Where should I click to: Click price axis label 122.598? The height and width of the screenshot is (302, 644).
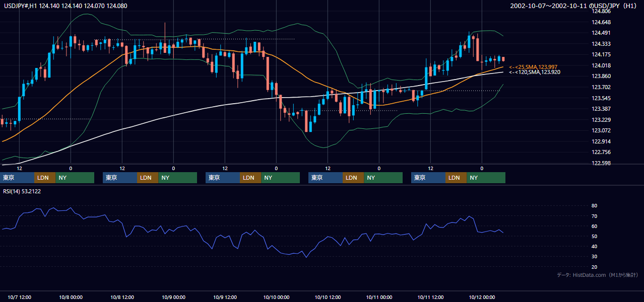pos(601,163)
